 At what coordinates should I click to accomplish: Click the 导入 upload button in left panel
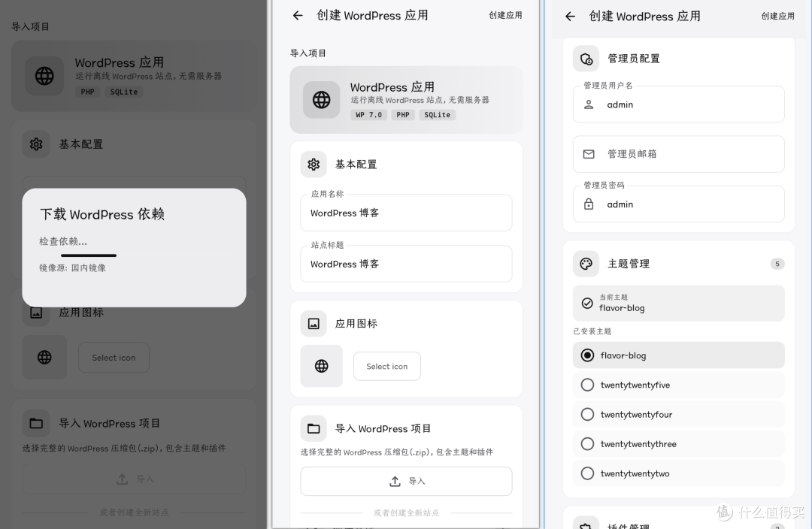pos(134,479)
